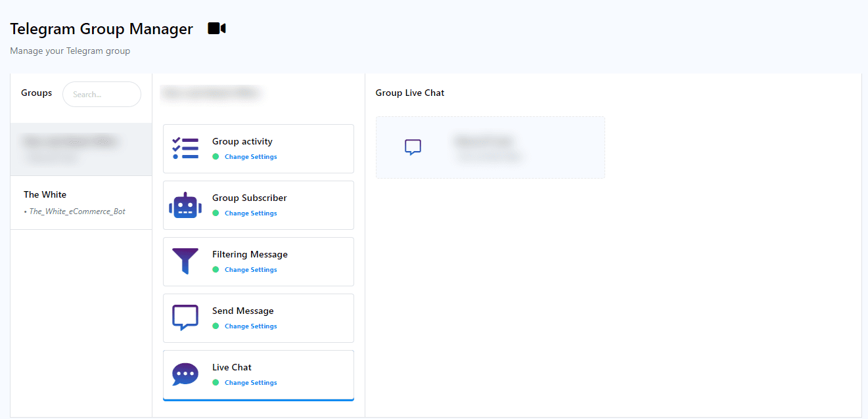The width and height of the screenshot is (868, 419).
Task: Toggle the green status dot for Group activity
Action: [215, 157]
